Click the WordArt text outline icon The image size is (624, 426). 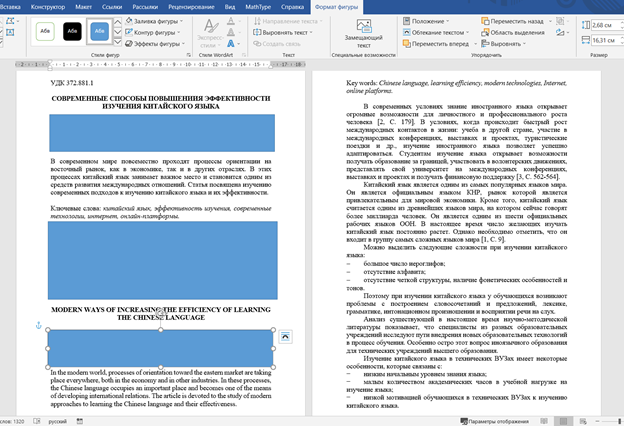click(231, 32)
